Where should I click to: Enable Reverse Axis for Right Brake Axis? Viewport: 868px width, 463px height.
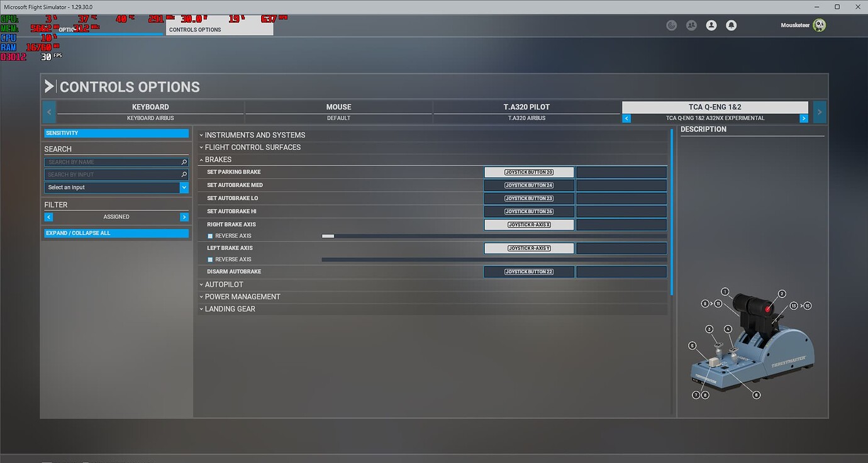(x=211, y=236)
